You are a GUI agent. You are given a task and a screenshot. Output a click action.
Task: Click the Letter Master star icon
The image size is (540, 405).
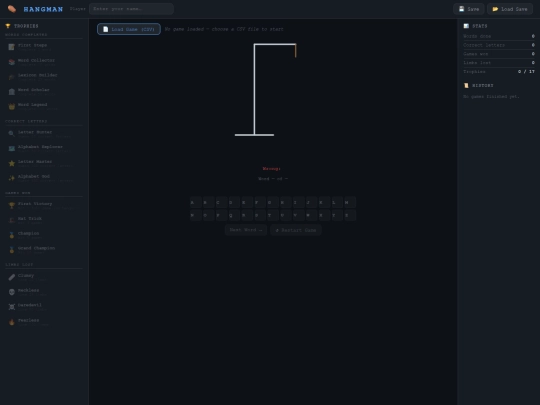pyautogui.click(x=12, y=163)
